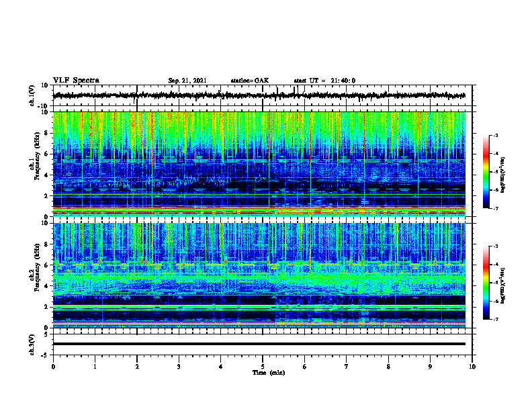Click the ch.1 color scale "log(PSD)" units label

tap(502, 175)
